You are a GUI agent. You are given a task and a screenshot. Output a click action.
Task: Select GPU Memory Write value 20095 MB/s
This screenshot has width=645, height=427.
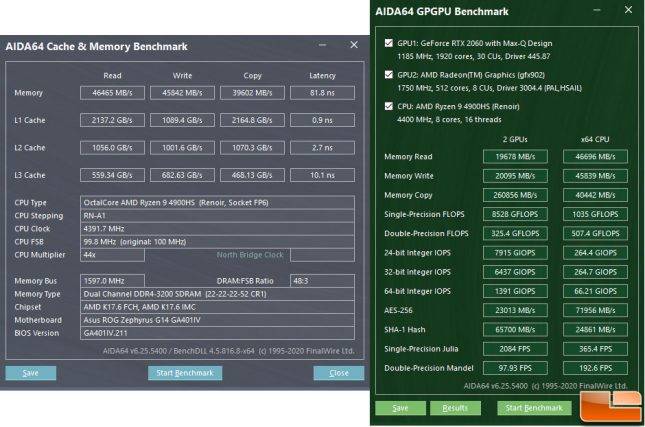pyautogui.click(x=515, y=176)
